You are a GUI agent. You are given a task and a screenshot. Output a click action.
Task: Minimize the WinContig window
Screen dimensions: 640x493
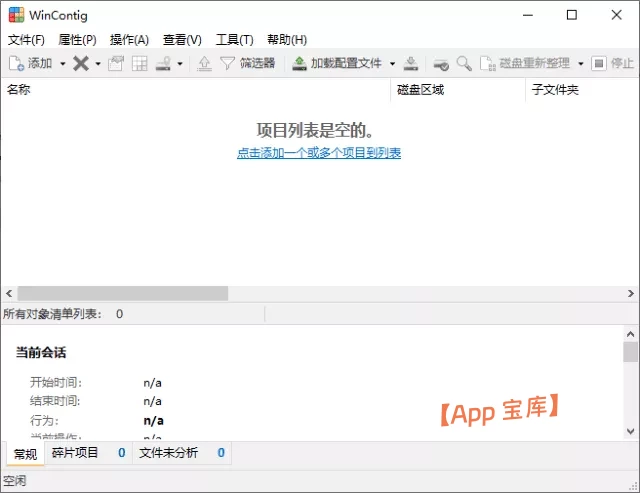coord(528,15)
